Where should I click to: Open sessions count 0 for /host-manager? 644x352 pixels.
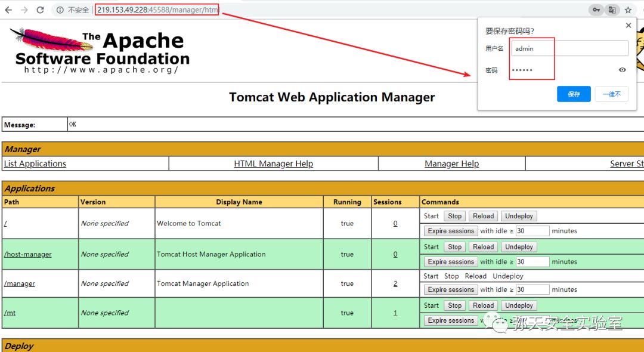(x=395, y=254)
